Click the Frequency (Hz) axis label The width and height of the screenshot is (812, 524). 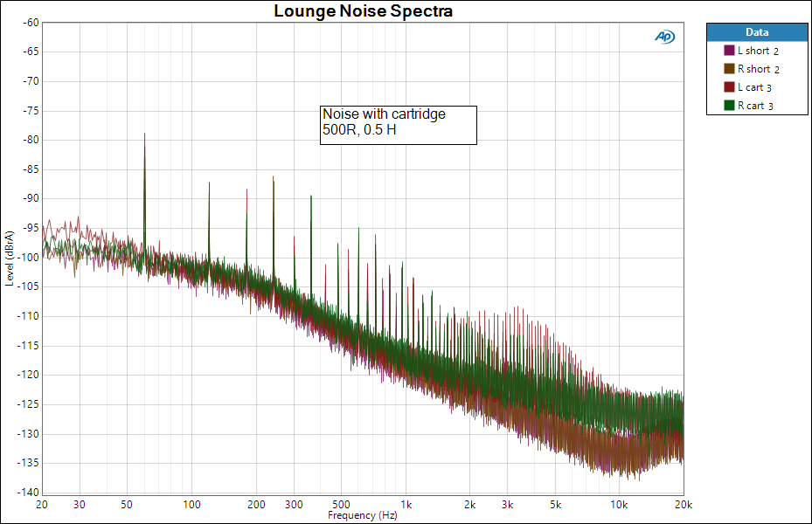point(363,515)
